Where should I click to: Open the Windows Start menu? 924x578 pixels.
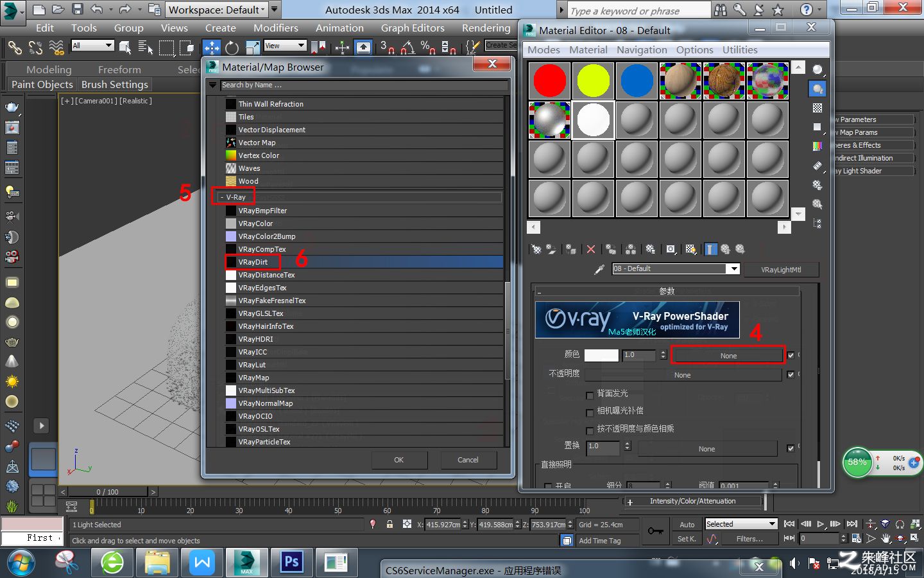pyautogui.click(x=21, y=563)
